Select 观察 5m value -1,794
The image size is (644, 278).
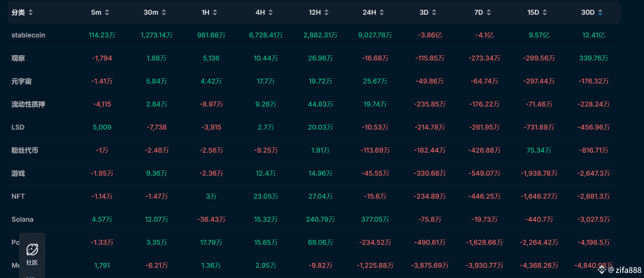pyautogui.click(x=102, y=58)
